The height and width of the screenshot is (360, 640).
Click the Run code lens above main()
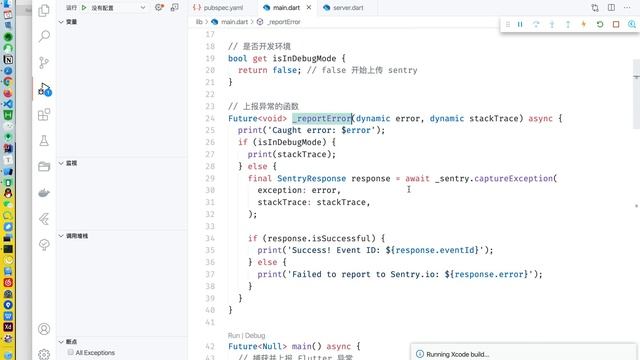[233, 336]
